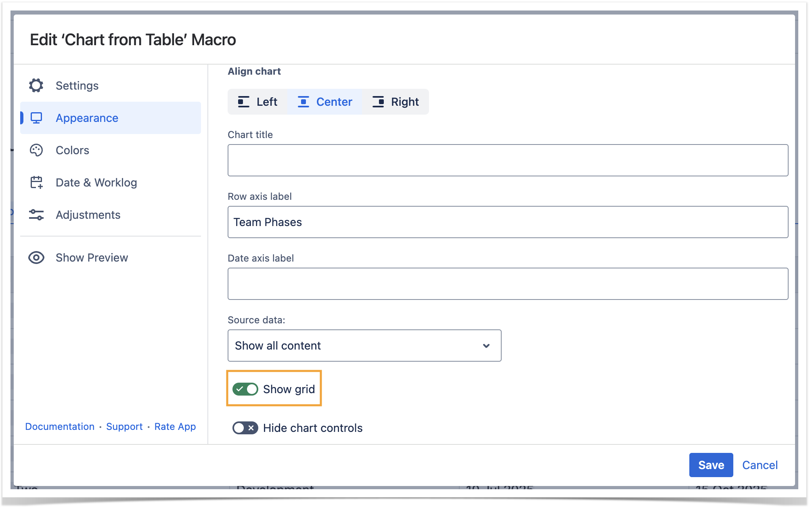Click the Source data chevron arrow

tap(486, 346)
